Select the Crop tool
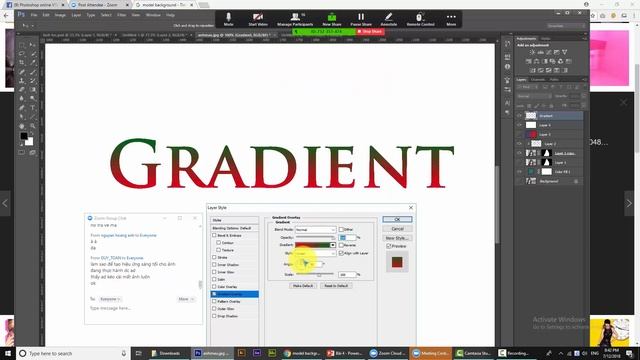 [22, 63]
